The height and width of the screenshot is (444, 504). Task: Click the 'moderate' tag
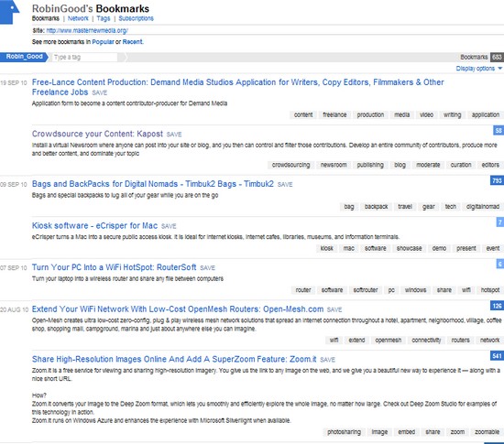(428, 165)
